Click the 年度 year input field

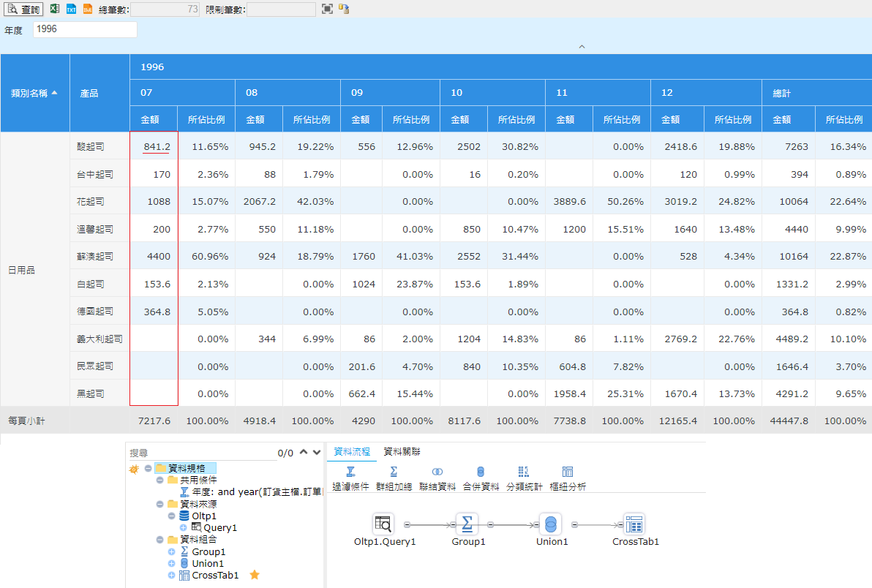click(x=85, y=29)
